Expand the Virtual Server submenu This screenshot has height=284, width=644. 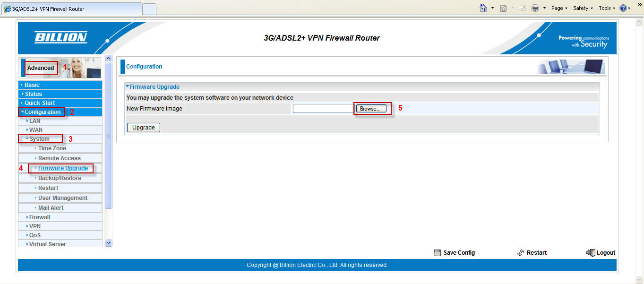pyautogui.click(x=60, y=244)
